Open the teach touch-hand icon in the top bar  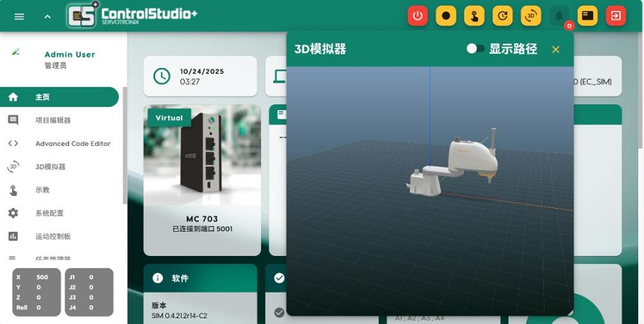[x=474, y=16]
